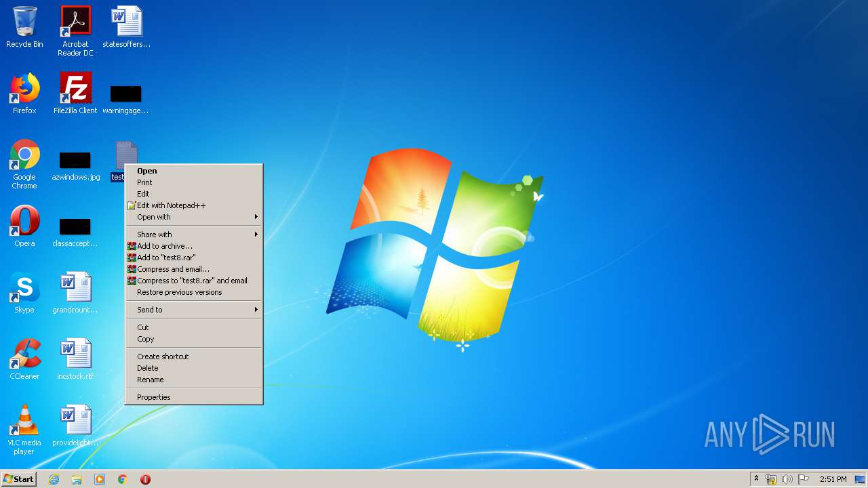Choose Open in the context menu

pos(194,171)
